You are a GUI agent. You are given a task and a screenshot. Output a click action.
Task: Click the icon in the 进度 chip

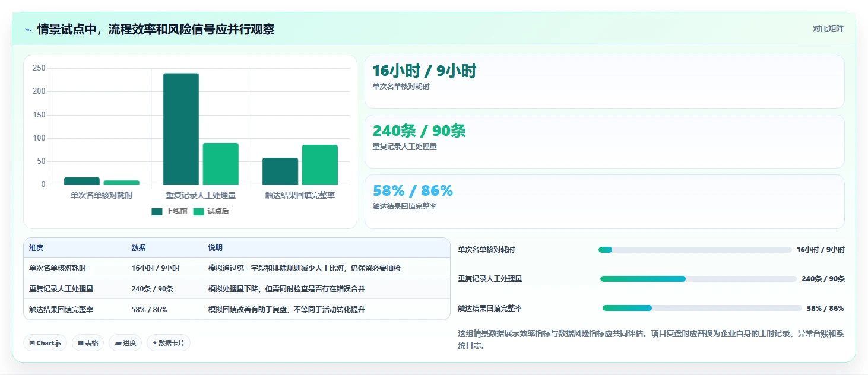click(118, 343)
